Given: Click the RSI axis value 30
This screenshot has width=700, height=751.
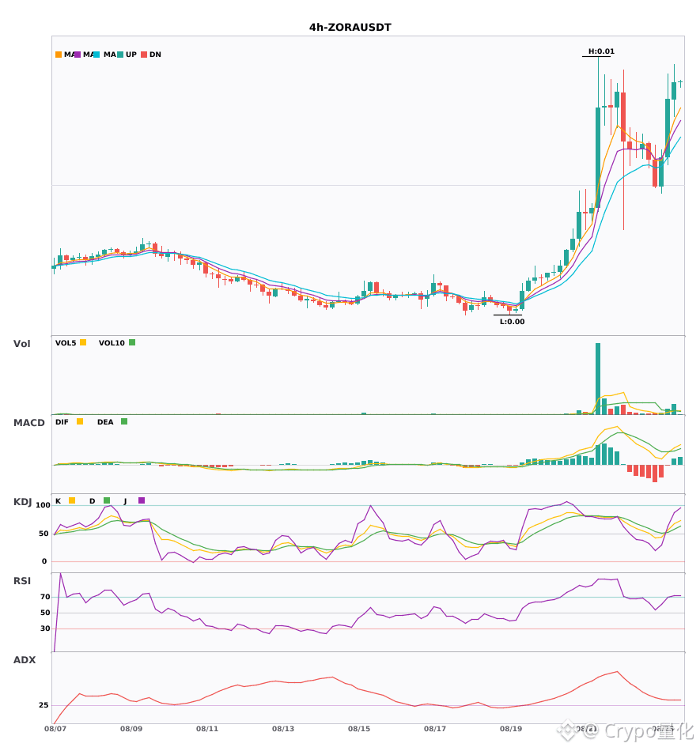Looking at the screenshot, I should click(45, 628).
